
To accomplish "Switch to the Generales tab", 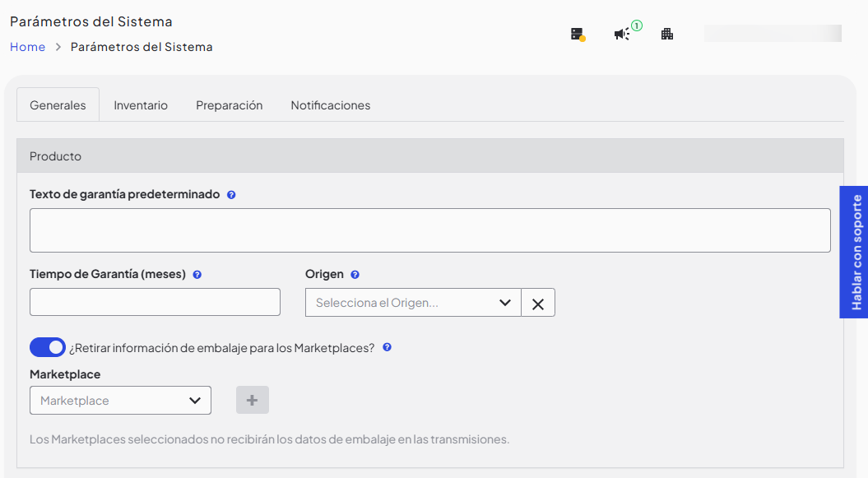I will (58, 104).
